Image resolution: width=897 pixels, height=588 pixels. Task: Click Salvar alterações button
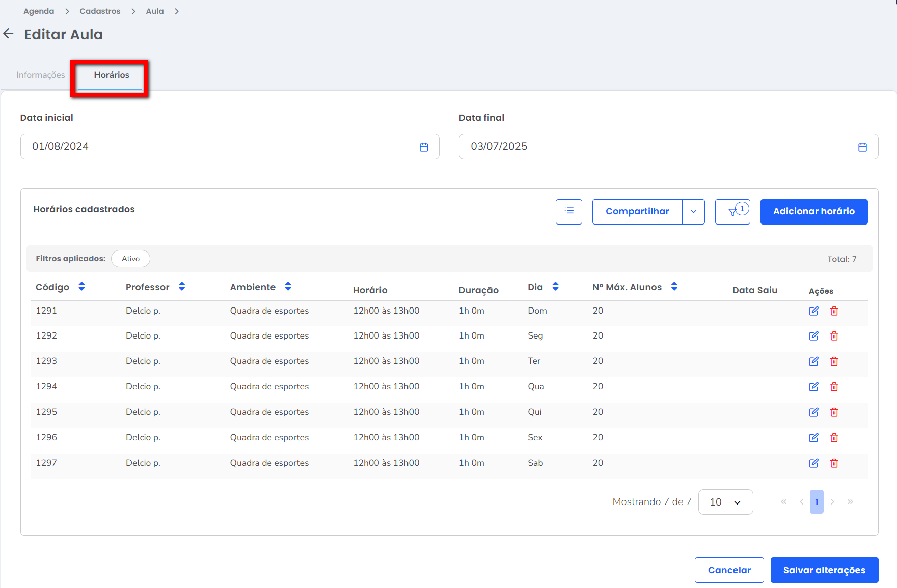824,570
